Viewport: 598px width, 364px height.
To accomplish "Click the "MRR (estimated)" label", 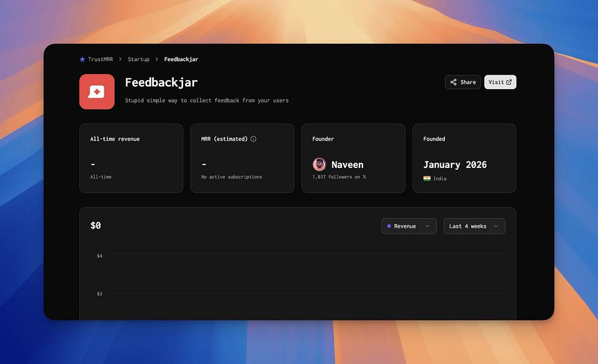I will click(224, 139).
